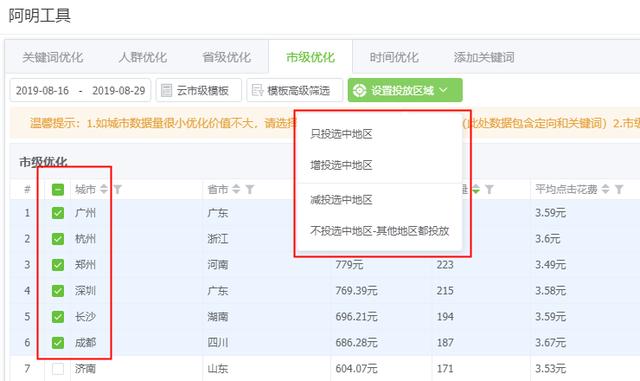The height and width of the screenshot is (381, 640).
Task: Uncheck the 深圳 row checkbox
Action: pos(58,291)
